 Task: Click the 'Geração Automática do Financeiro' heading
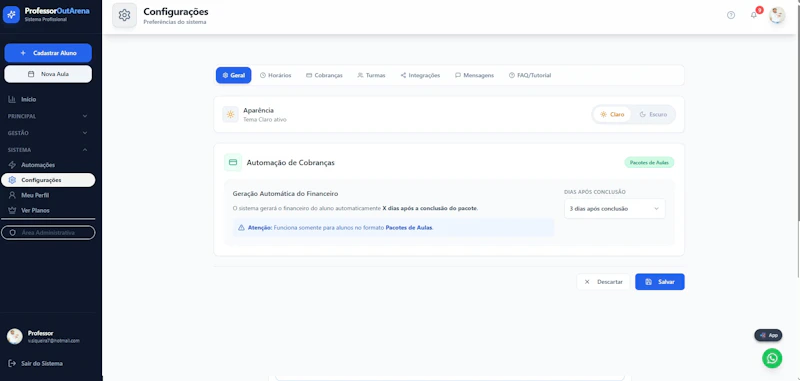(x=285, y=194)
